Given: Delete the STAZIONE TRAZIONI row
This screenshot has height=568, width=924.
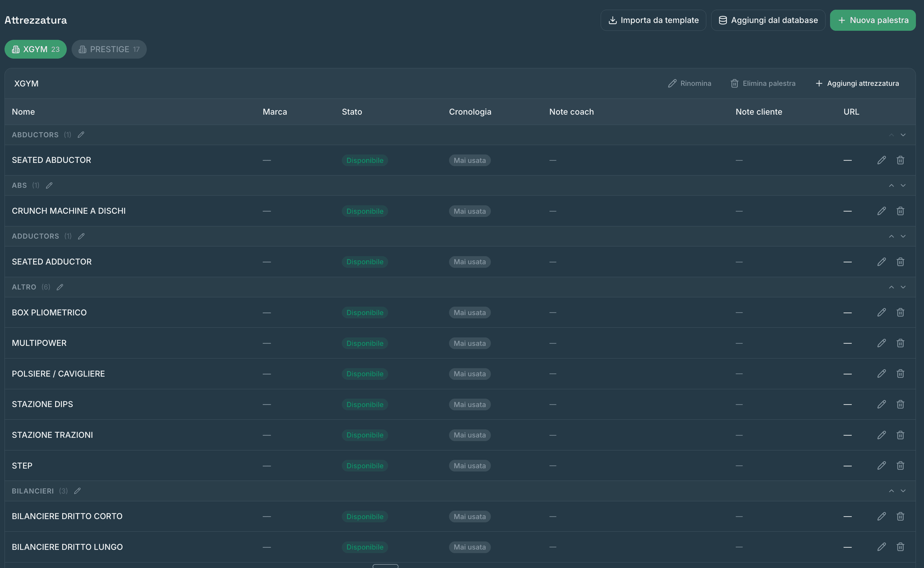Looking at the screenshot, I should click(900, 435).
